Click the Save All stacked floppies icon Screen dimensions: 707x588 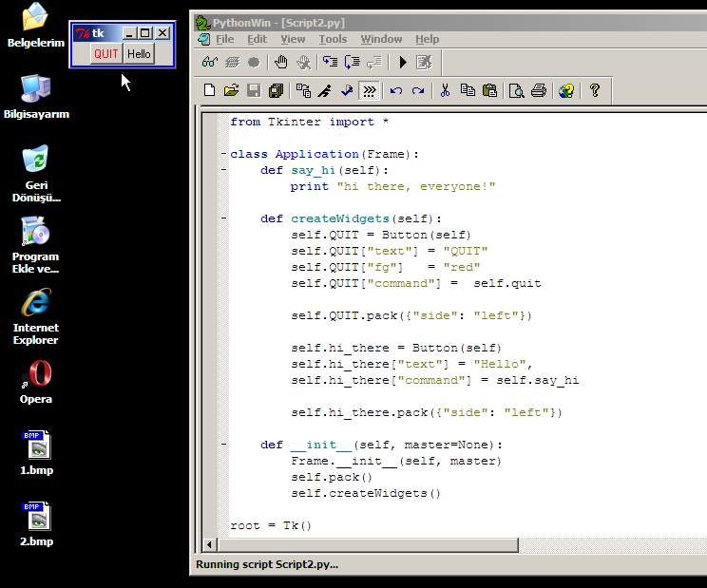pyautogui.click(x=276, y=90)
